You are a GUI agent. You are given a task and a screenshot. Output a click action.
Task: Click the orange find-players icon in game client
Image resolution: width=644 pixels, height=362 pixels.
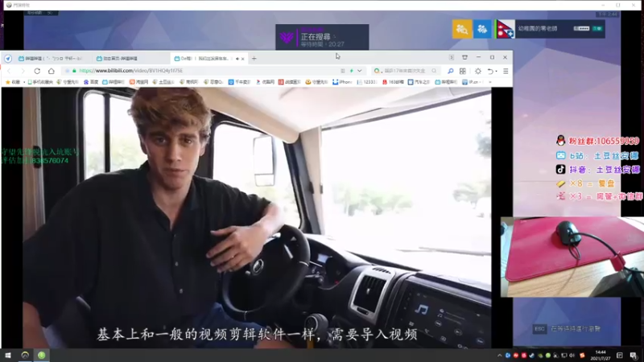[x=462, y=29]
